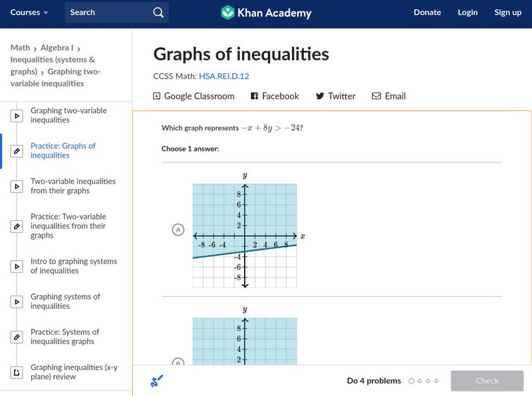Share via Google Classroom icon
This screenshot has height=396, width=532.
tap(157, 96)
